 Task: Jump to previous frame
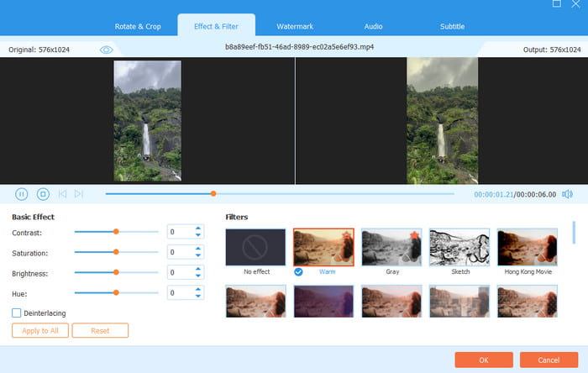(x=63, y=194)
